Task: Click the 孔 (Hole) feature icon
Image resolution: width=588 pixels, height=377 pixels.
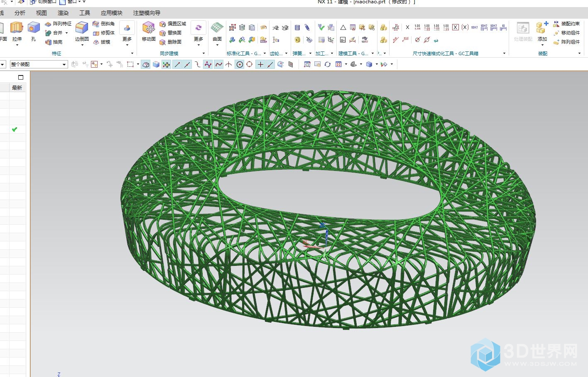Action: (x=33, y=28)
